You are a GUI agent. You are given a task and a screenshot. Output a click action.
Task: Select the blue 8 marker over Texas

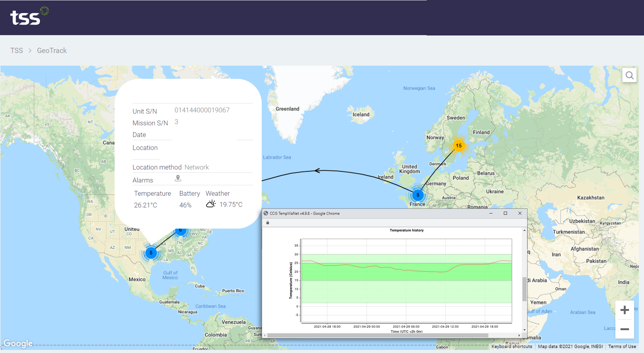pos(151,253)
